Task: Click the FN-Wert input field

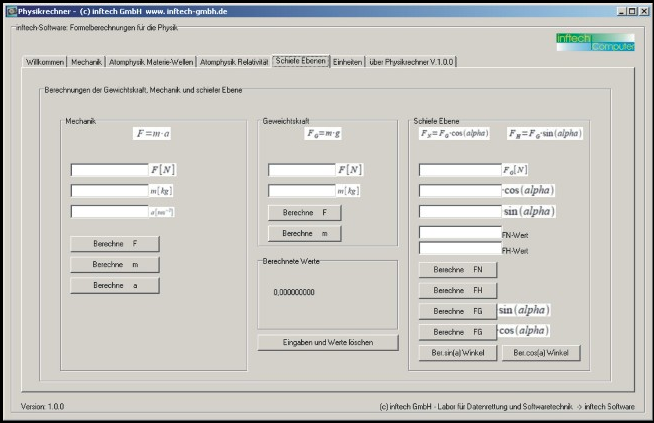Action: [459, 233]
